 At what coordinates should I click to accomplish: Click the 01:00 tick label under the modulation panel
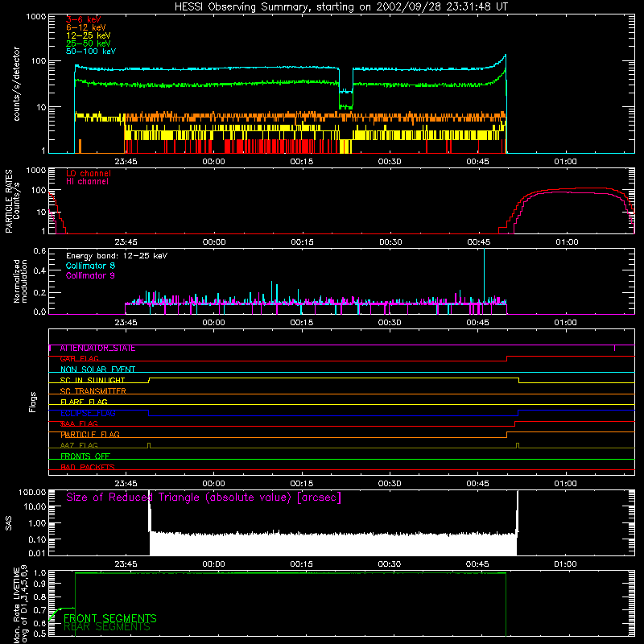(566, 323)
